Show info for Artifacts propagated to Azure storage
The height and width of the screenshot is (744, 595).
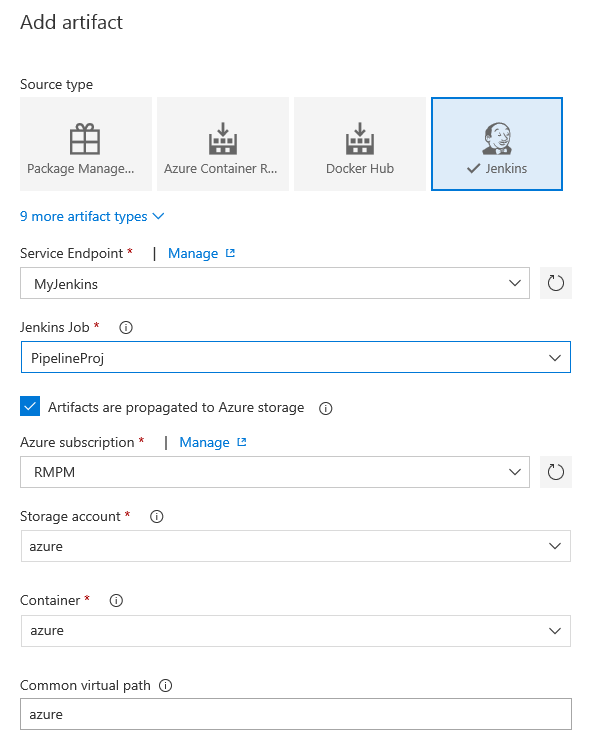pos(325,408)
